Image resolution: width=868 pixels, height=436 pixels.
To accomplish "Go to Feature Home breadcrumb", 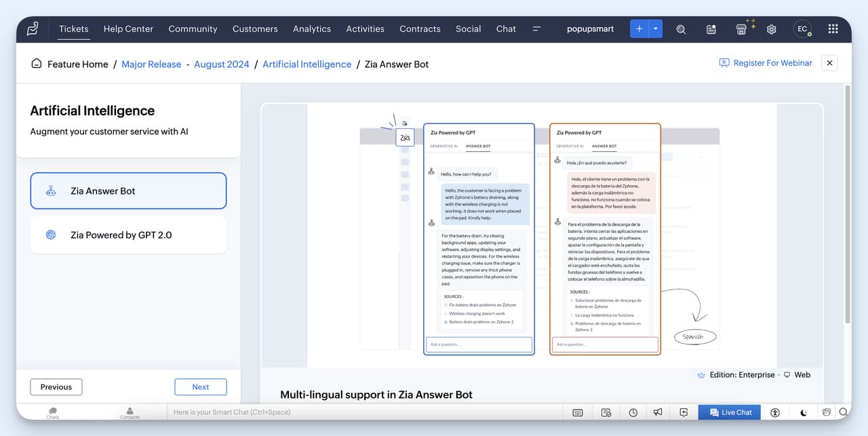I will pos(78,64).
